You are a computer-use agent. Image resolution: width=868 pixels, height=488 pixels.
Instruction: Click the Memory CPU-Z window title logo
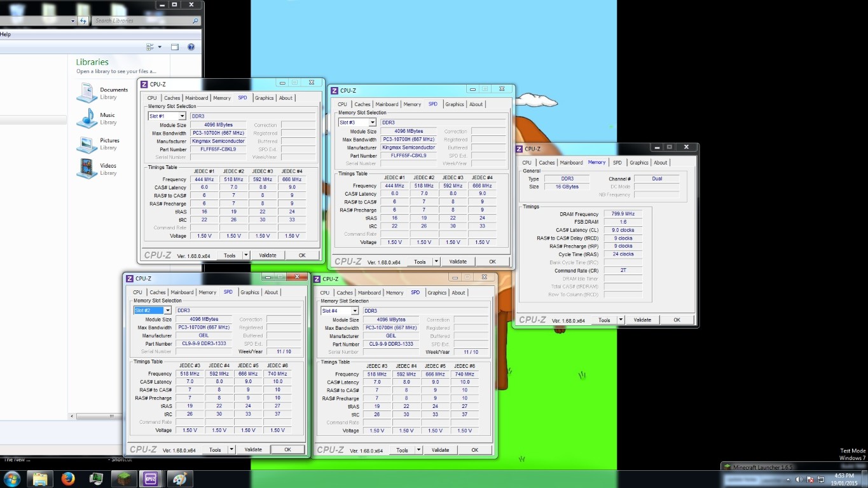point(519,149)
